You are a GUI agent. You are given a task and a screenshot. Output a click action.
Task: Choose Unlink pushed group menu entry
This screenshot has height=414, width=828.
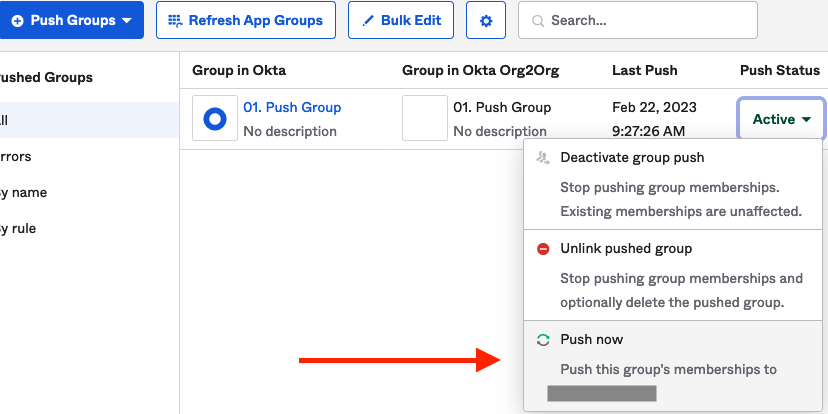(x=674, y=275)
